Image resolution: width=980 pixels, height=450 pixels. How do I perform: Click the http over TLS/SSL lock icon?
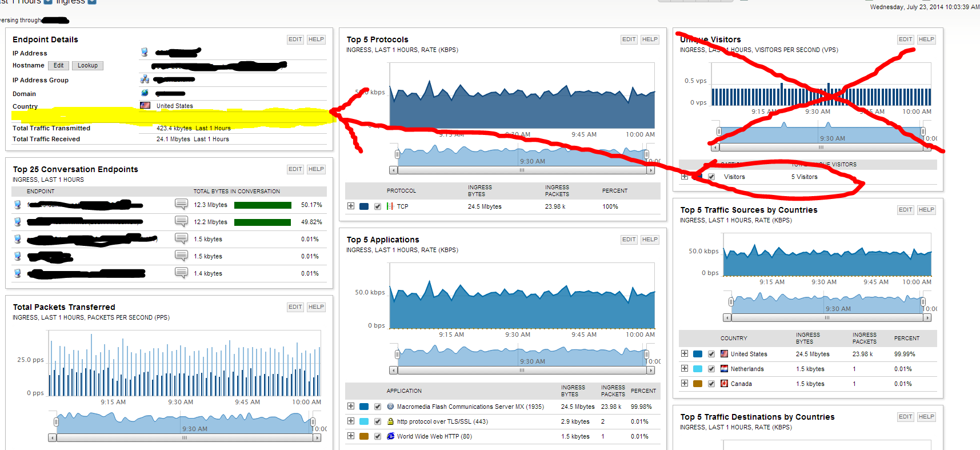tap(391, 421)
